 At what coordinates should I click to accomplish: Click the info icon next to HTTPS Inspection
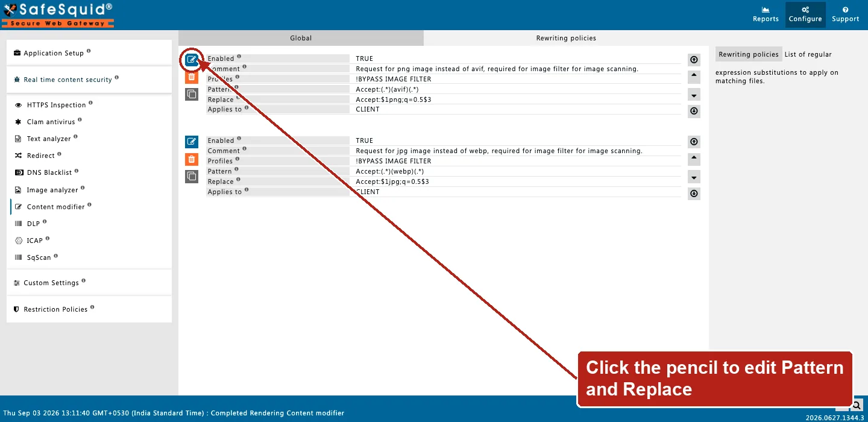click(x=90, y=103)
